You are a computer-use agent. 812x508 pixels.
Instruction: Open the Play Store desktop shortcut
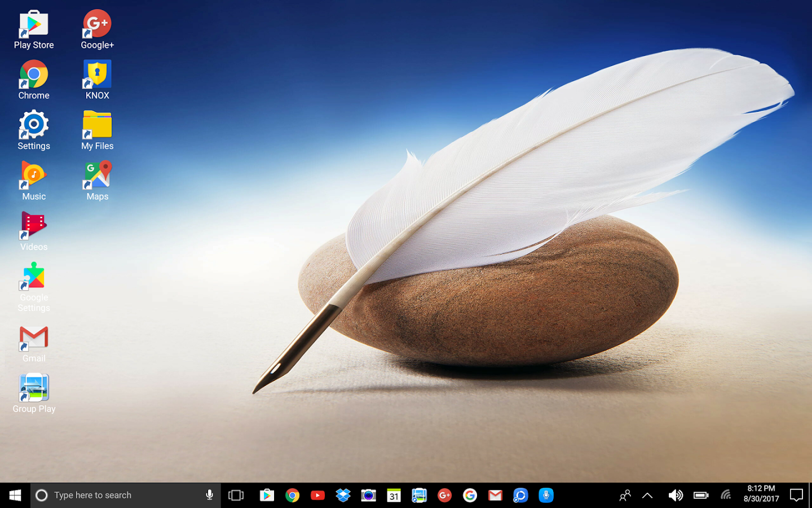[34, 30]
